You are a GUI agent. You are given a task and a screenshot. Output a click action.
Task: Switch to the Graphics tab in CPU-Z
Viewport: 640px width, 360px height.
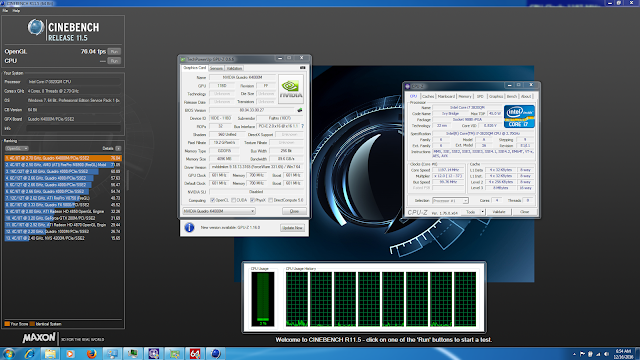(496, 96)
